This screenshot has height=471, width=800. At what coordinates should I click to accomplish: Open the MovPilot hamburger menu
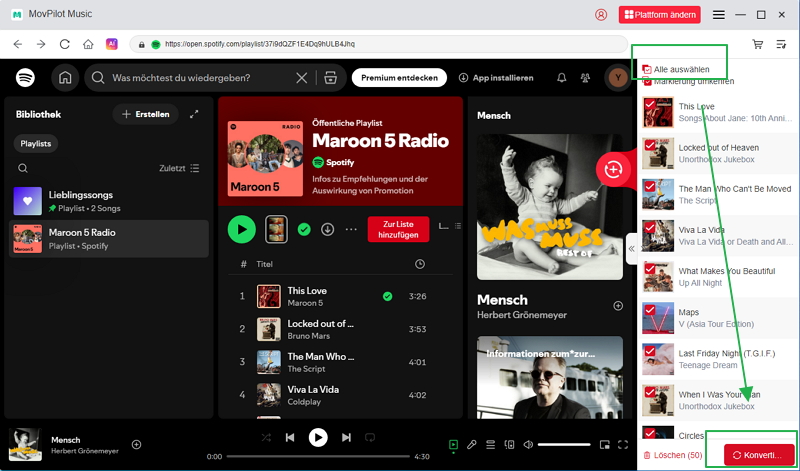pos(719,15)
